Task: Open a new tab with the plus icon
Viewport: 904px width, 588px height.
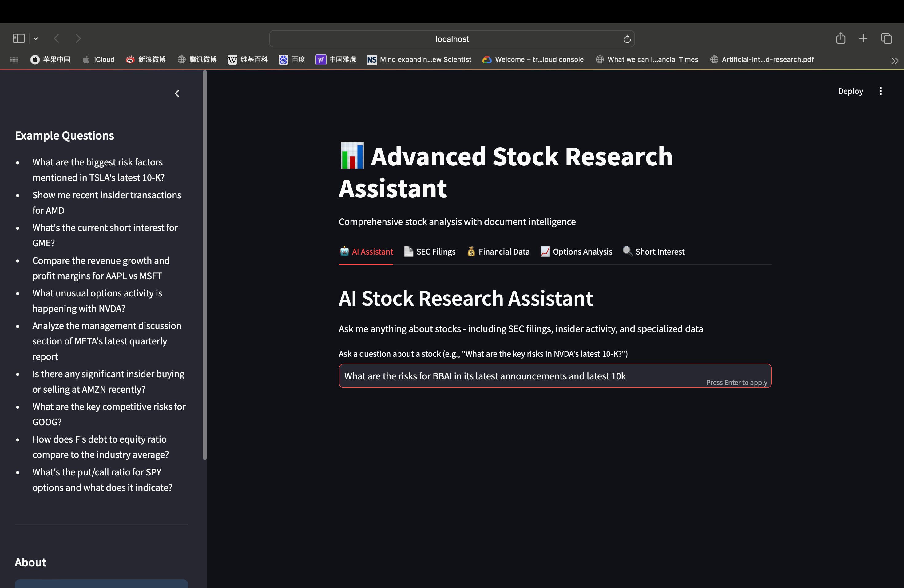Action: click(x=863, y=38)
